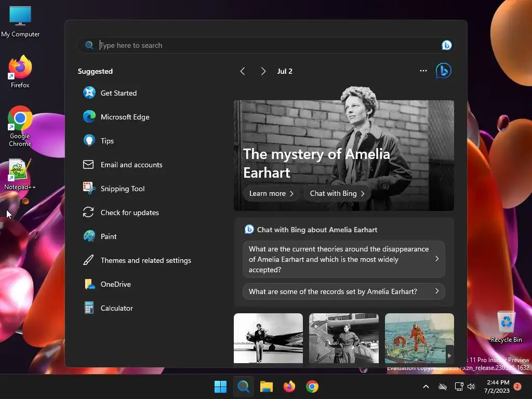Select the Google Chrome desktop shortcut
This screenshot has width=532, height=399.
coord(20,126)
